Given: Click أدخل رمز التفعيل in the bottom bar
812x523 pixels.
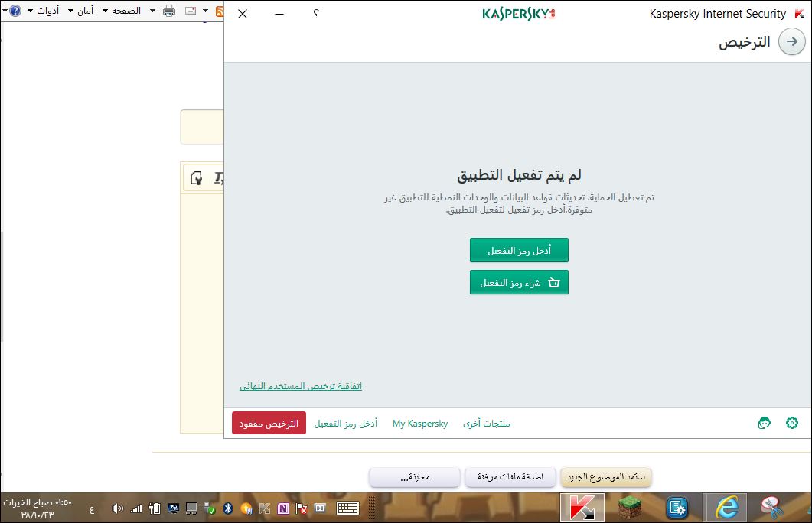Looking at the screenshot, I should pos(345,424).
